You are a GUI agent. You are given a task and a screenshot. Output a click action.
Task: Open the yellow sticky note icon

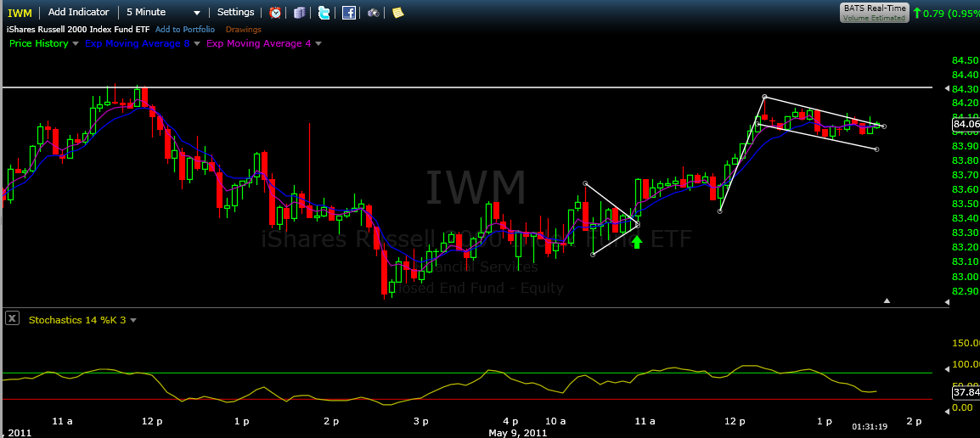coord(397,13)
